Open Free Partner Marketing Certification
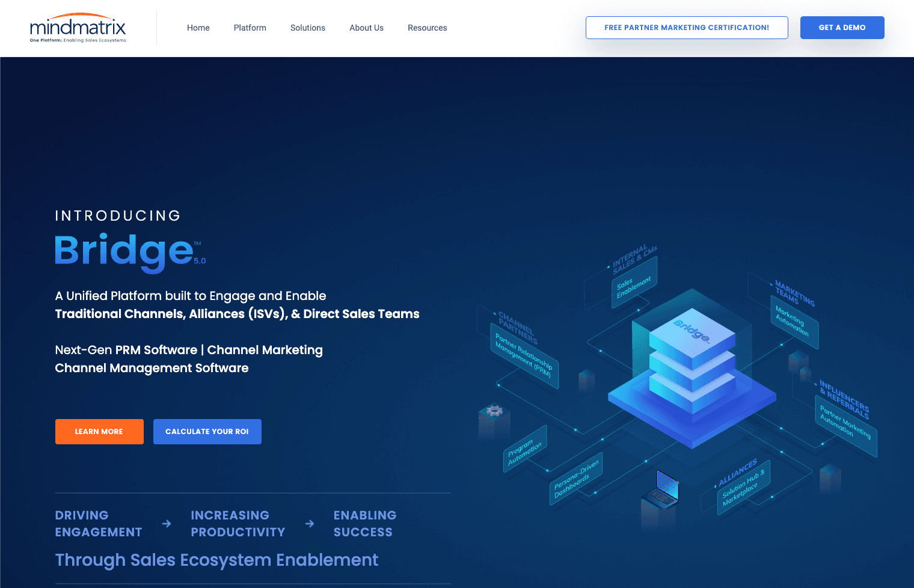 pos(687,28)
